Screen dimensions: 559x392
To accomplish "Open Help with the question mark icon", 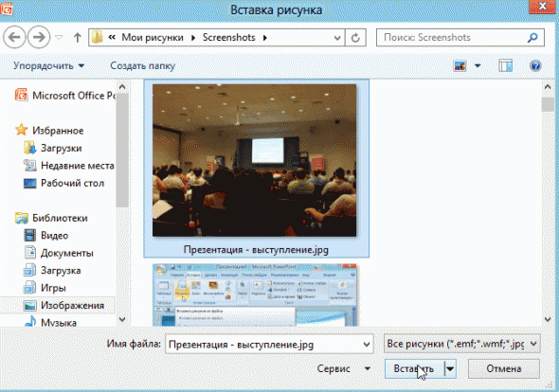I will pos(535,66).
